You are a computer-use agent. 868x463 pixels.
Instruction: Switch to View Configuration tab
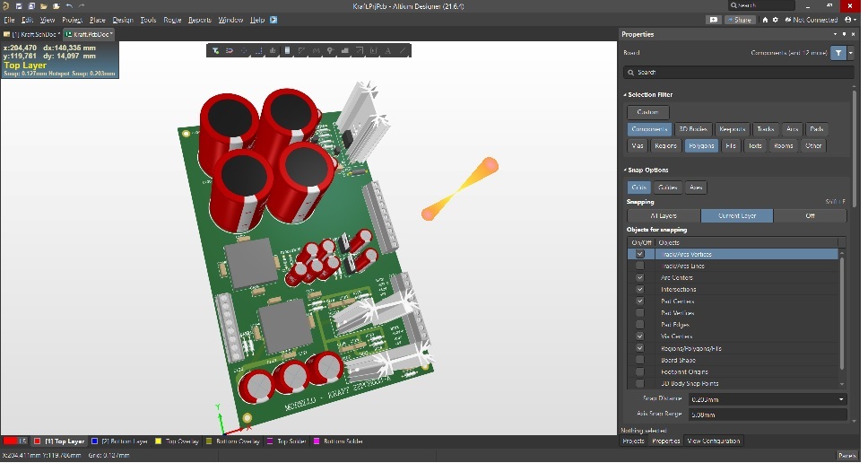point(714,442)
